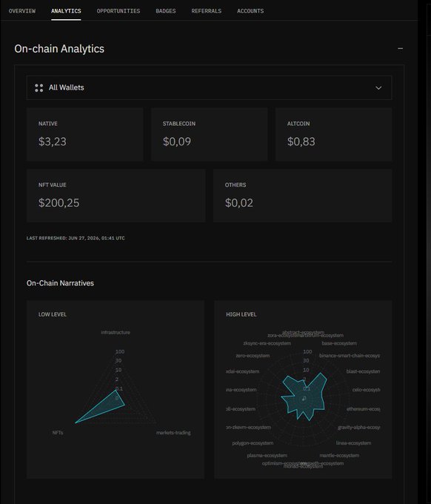
Task: Click the On-chain Analytics title
Action: (59, 49)
